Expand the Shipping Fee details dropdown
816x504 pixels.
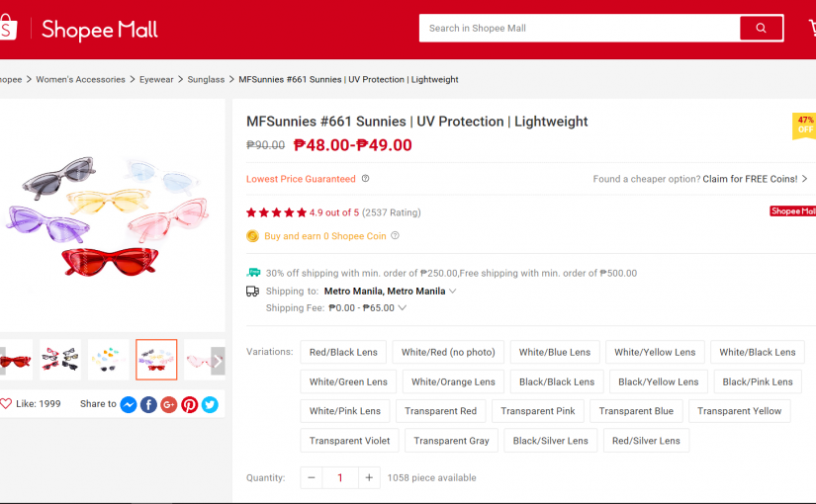click(x=403, y=308)
